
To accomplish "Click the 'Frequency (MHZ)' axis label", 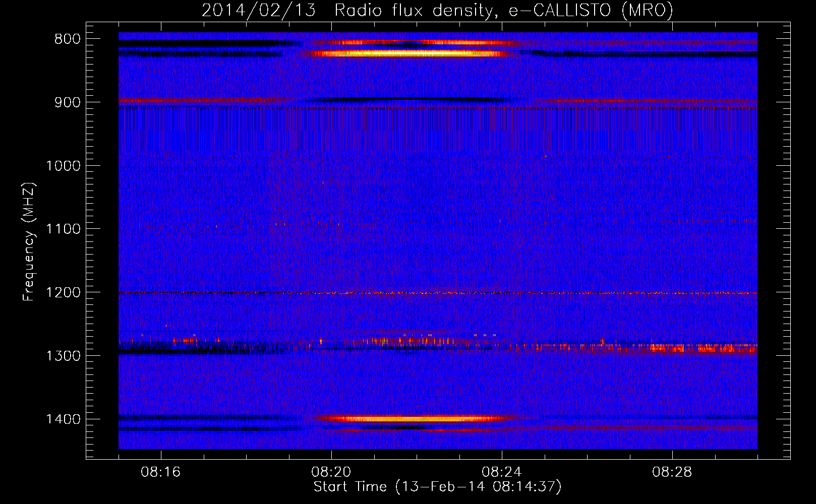I will 29,241.
